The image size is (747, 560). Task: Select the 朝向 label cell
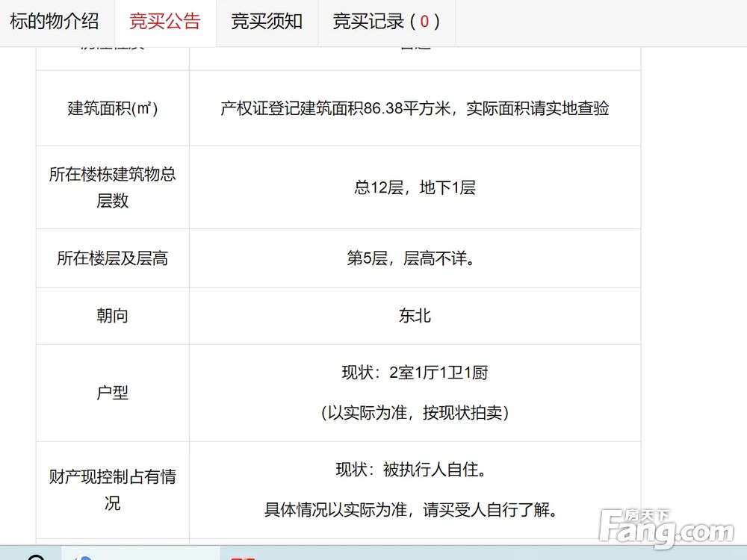click(113, 316)
